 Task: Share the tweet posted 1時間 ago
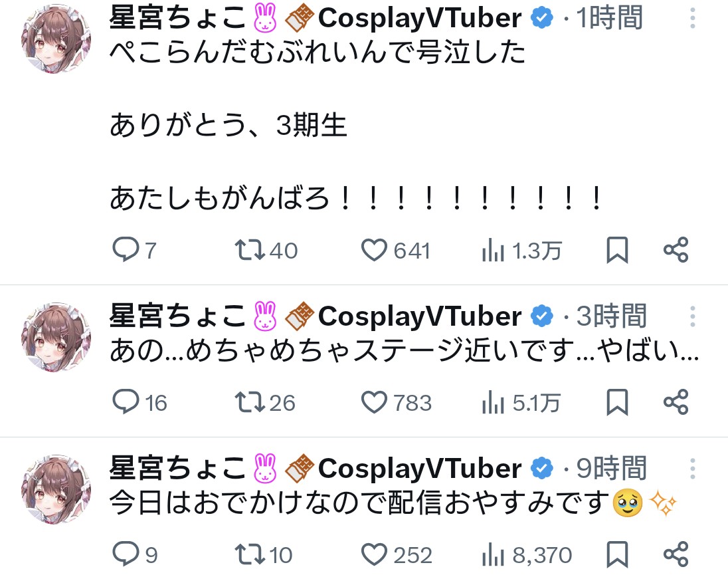[676, 250]
